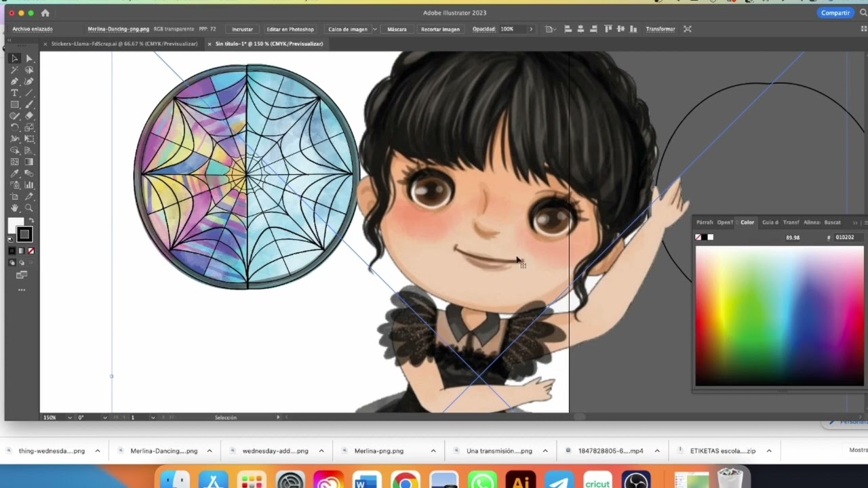Expand the opacity slider arrow
The image size is (868, 488).
[x=531, y=29]
